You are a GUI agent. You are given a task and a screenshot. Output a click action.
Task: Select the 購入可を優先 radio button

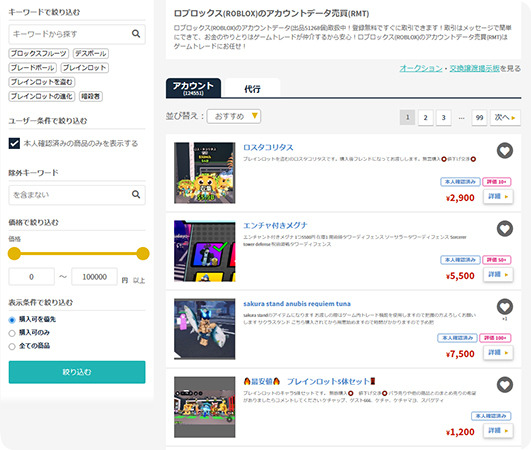point(12,320)
